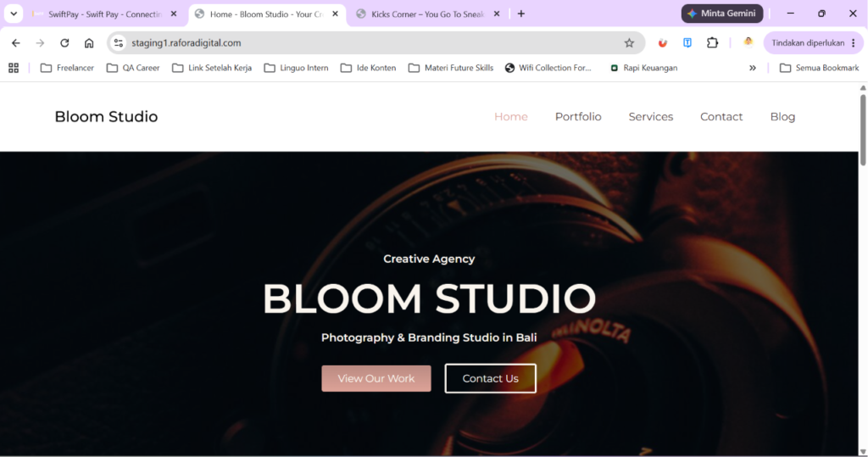This screenshot has height=457, width=868.
Task: Click the Bloom Studio site logo
Action: [x=106, y=116]
